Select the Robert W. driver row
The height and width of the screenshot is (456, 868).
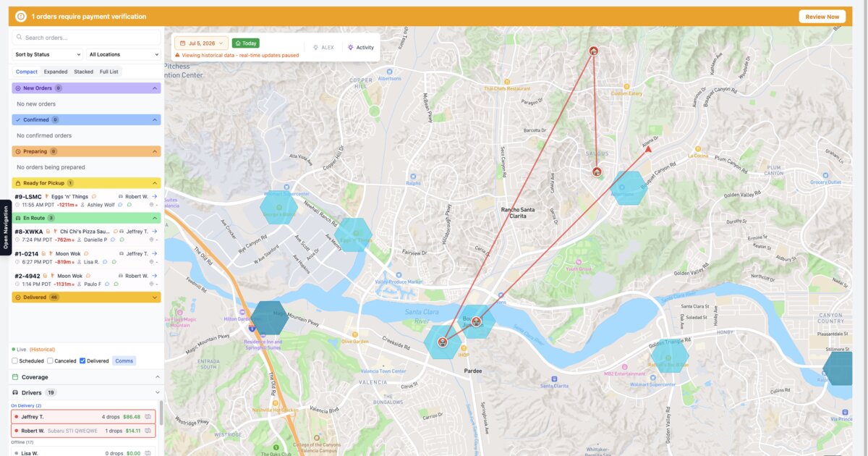pyautogui.click(x=83, y=431)
